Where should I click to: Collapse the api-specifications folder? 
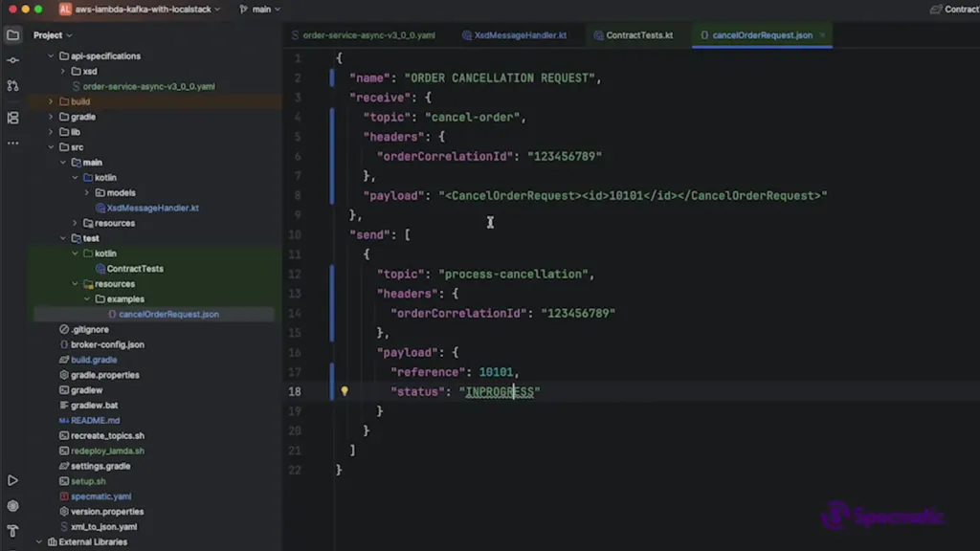click(51, 56)
